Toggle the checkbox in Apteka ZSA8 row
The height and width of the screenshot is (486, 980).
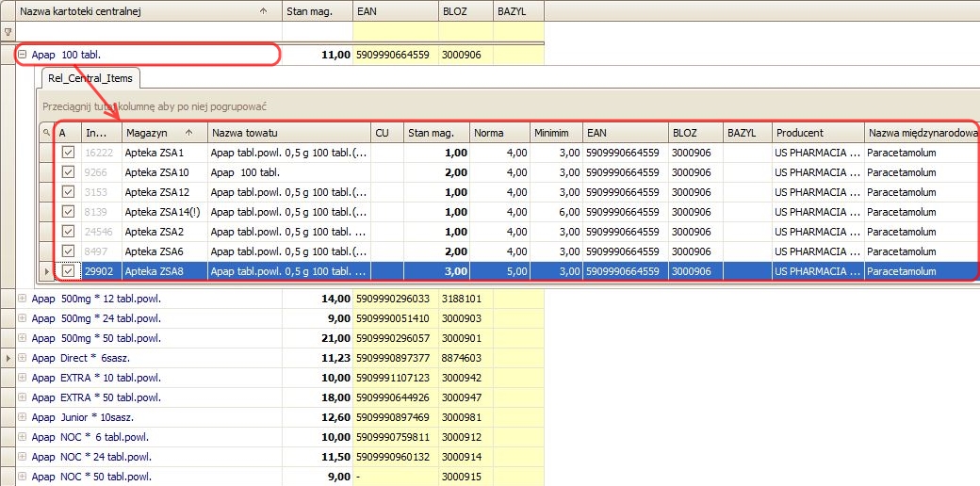click(x=68, y=271)
